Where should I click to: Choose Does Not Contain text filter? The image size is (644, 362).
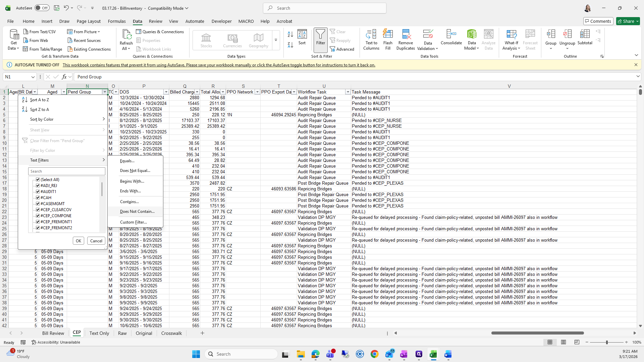tap(137, 212)
